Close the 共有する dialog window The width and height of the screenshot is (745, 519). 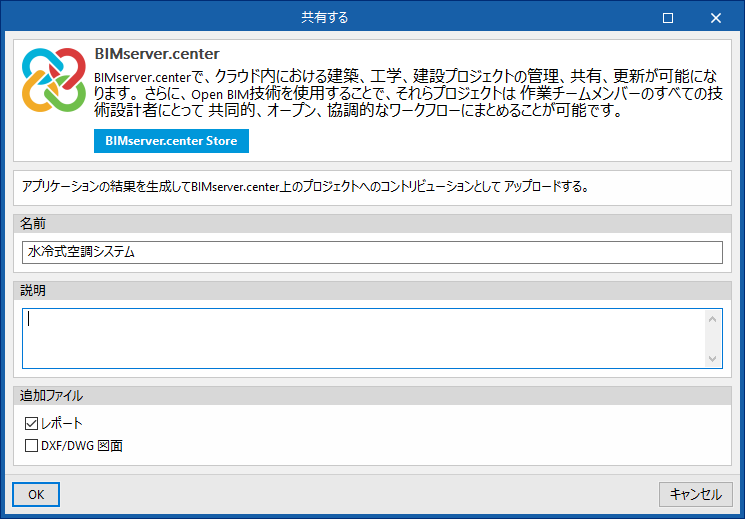716,18
